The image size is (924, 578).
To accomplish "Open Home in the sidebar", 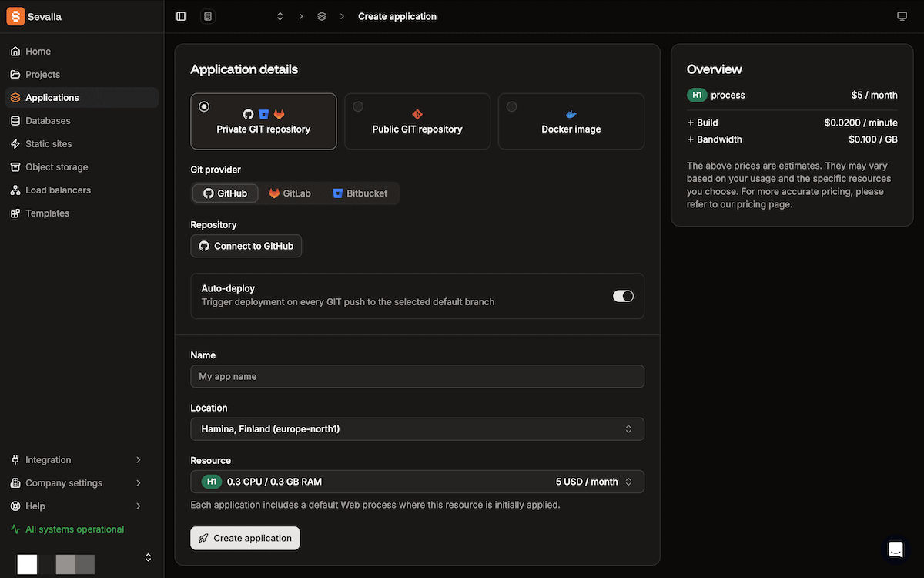I will point(82,52).
